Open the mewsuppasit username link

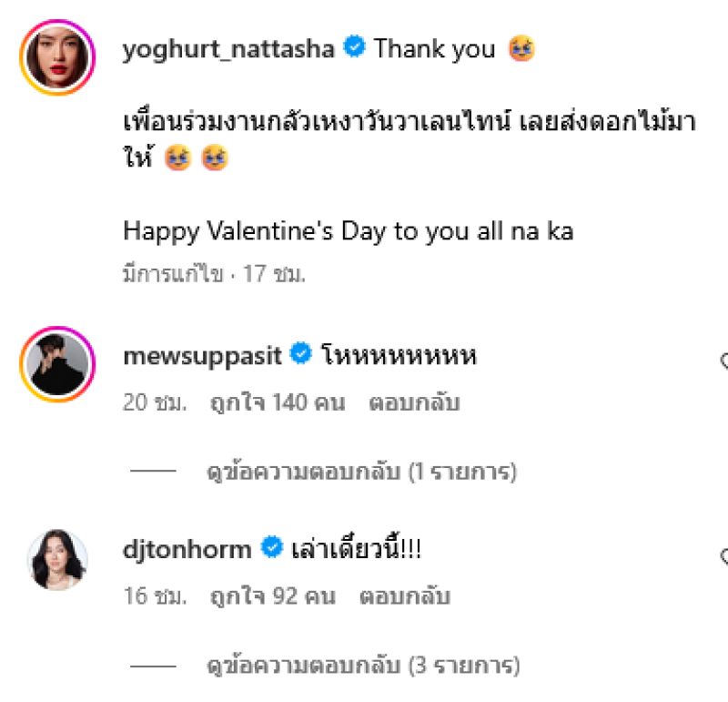tap(202, 356)
